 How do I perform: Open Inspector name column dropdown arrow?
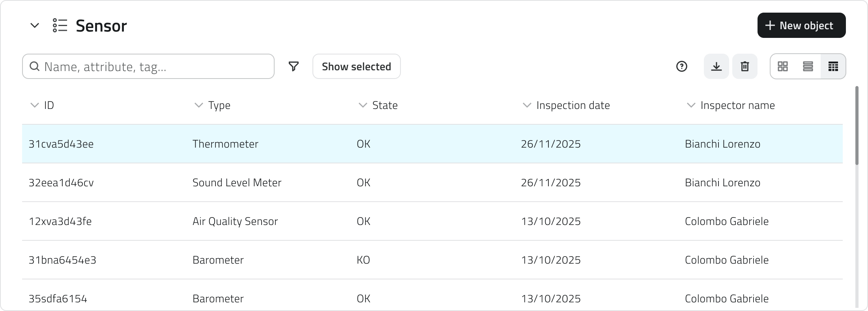[x=691, y=105]
